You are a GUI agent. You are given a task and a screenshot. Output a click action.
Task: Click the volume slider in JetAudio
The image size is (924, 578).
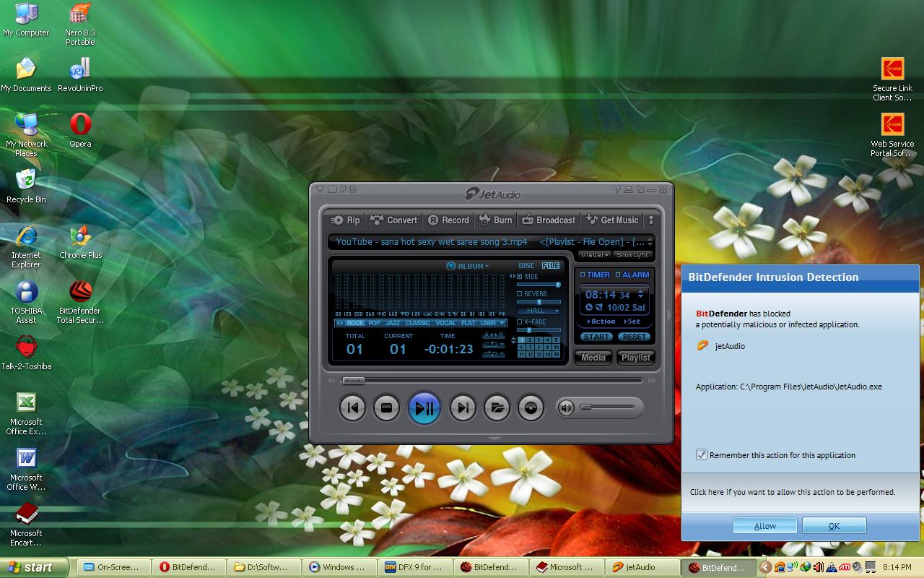point(608,407)
